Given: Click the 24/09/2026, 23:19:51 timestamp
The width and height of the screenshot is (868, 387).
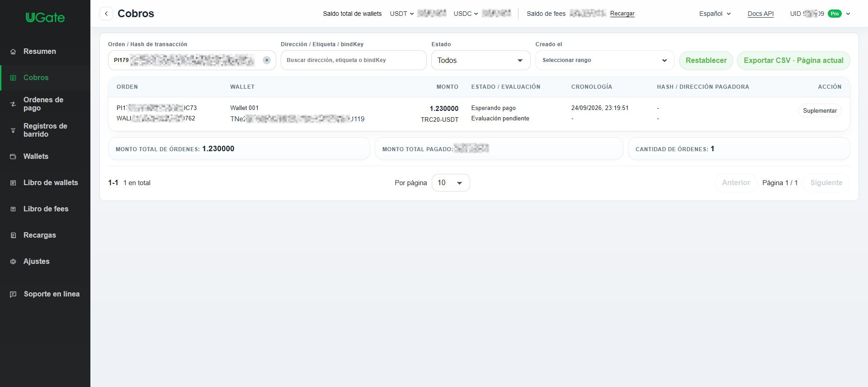Looking at the screenshot, I should pyautogui.click(x=600, y=108).
